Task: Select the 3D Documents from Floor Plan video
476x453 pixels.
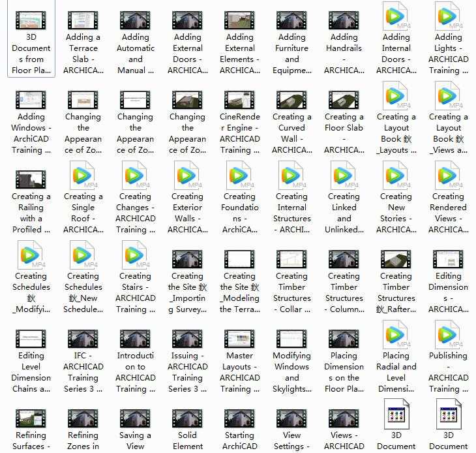Action: (31, 21)
